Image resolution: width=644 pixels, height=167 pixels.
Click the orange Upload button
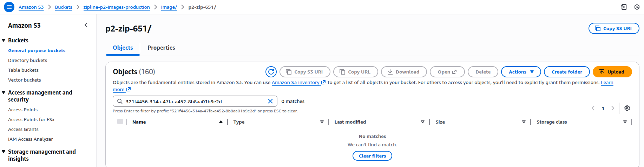pyautogui.click(x=612, y=72)
